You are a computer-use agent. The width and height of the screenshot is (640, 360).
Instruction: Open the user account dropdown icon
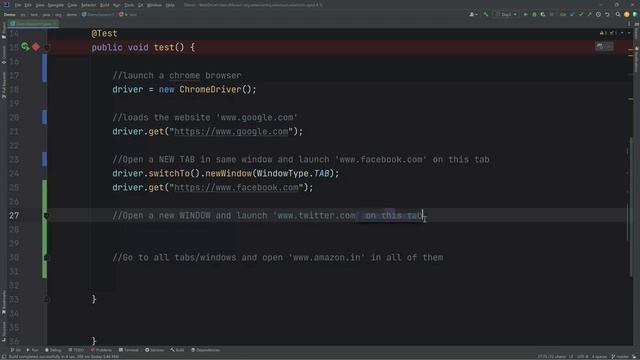tap(473, 14)
